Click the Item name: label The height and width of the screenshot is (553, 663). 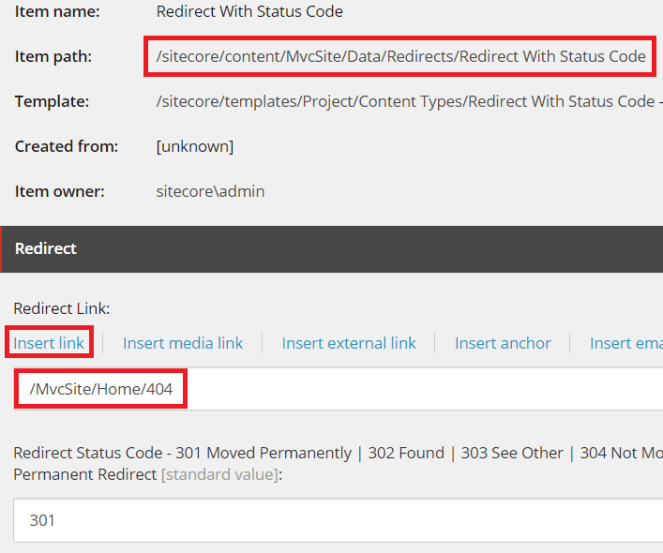click(x=58, y=12)
